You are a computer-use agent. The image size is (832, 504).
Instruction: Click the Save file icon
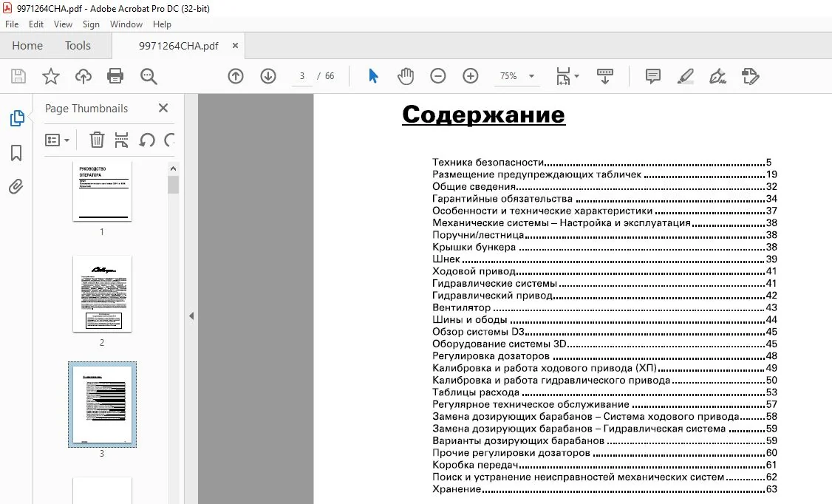point(18,76)
